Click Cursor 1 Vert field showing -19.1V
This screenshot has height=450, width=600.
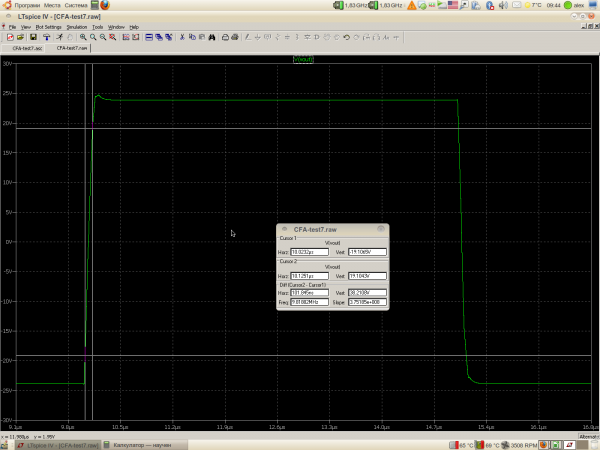pos(367,252)
